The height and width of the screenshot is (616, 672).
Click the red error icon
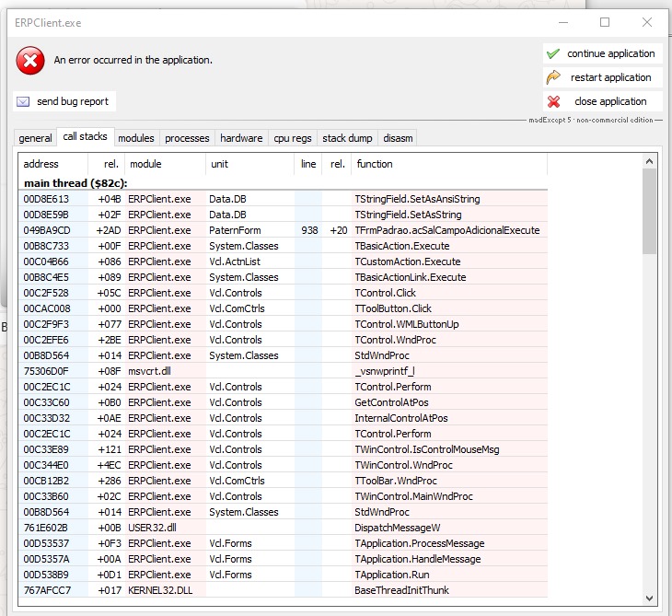29,61
